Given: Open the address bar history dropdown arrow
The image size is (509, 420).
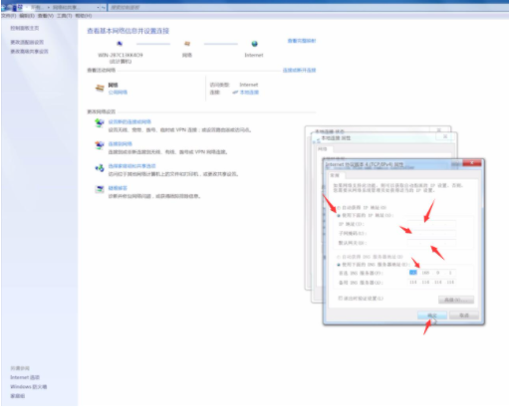Looking at the screenshot, I should pyautogui.click(x=98, y=7).
